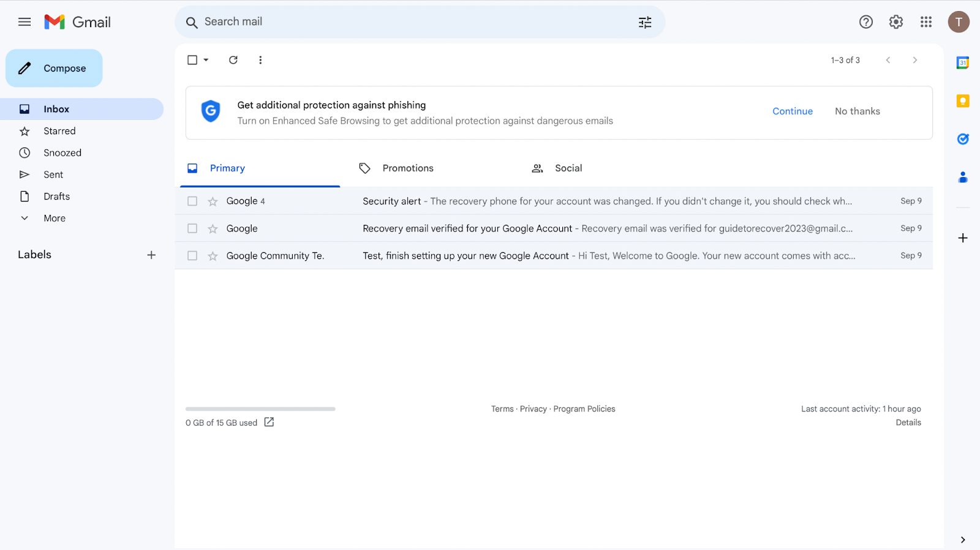
Task: Open the Google apps grid launcher
Action: [925, 22]
